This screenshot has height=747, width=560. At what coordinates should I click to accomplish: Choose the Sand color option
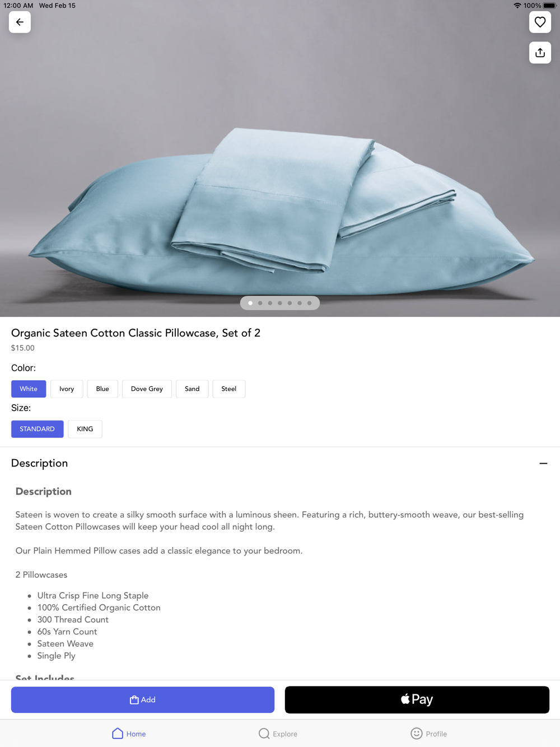click(x=192, y=389)
